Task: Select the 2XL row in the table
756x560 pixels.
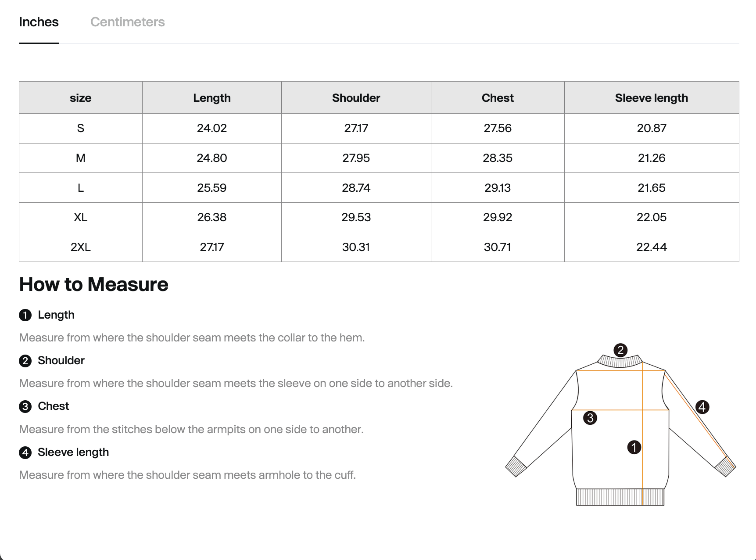Action: (x=80, y=247)
